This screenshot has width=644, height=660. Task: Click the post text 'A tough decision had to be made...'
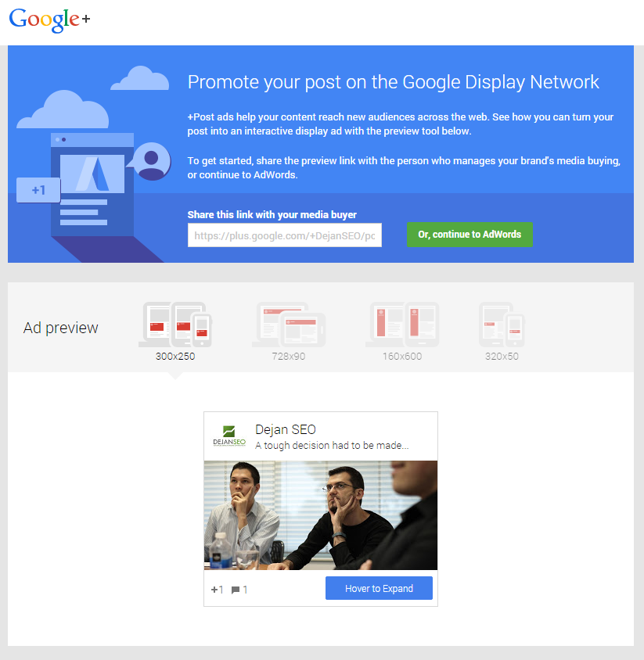pos(332,445)
